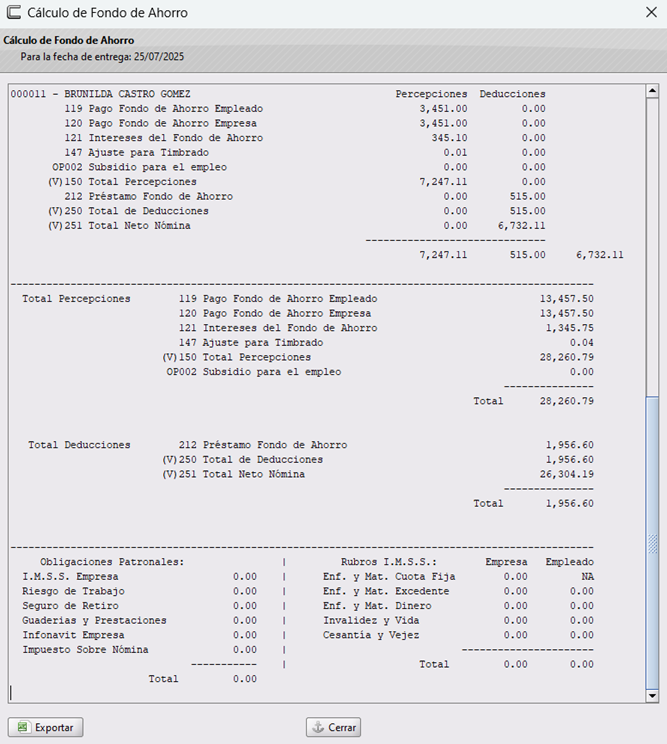The height and width of the screenshot is (744, 667).
Task: Click the '(V)150 Total Percepciones' employee row
Action: [x=297, y=182]
